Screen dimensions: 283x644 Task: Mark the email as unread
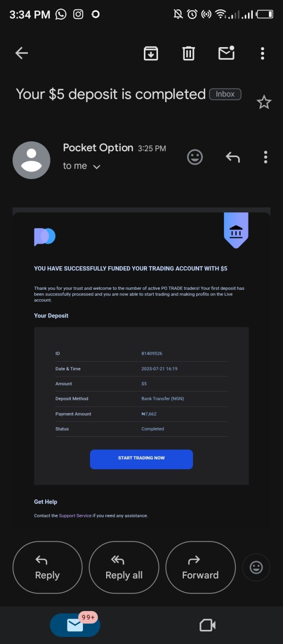pyautogui.click(x=226, y=53)
